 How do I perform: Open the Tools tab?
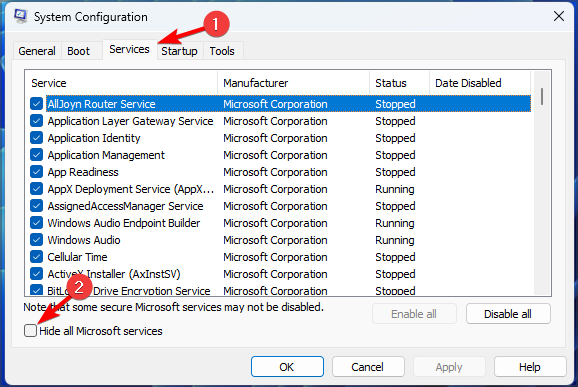click(222, 51)
